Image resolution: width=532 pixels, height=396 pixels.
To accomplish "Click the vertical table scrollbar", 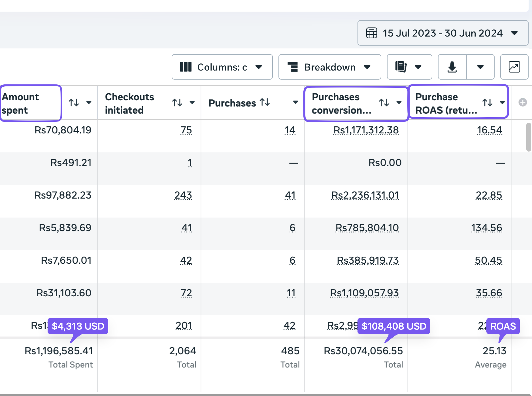I will point(529,137).
